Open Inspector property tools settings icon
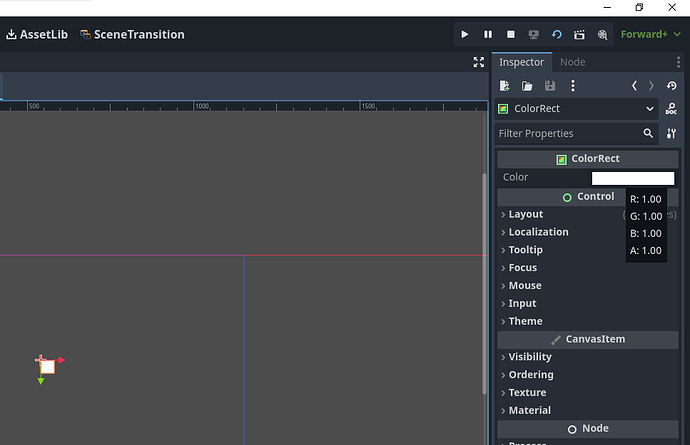Screen dimensions: 690x445 click(x=671, y=133)
